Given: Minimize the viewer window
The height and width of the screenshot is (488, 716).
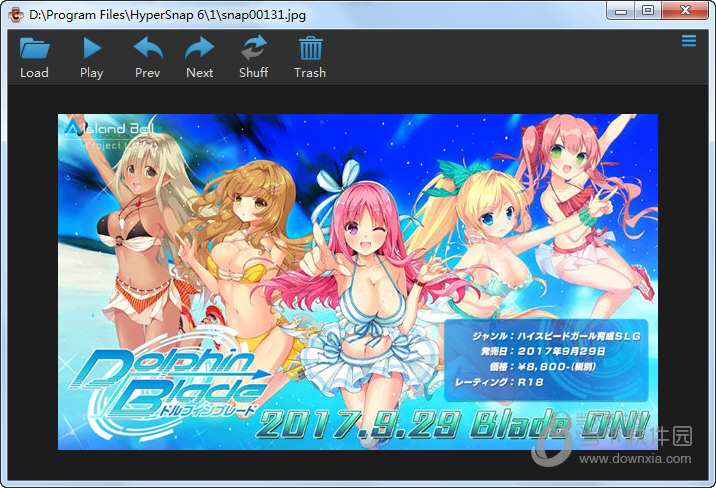Looking at the screenshot, I should 621,11.
